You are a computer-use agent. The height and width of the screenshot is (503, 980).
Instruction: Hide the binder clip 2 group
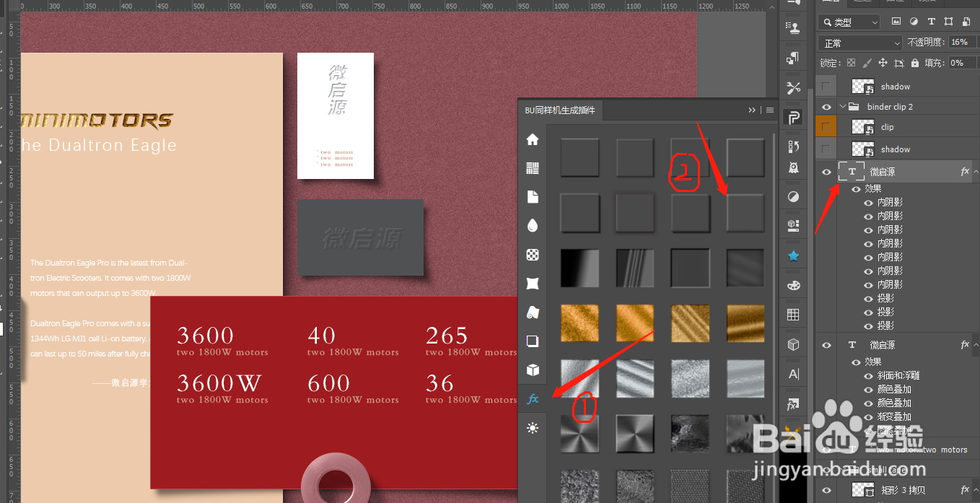(826, 107)
